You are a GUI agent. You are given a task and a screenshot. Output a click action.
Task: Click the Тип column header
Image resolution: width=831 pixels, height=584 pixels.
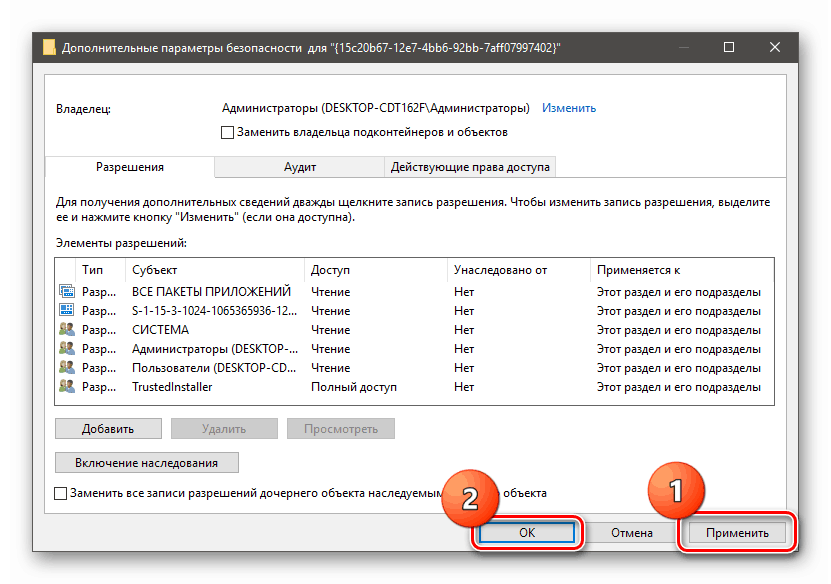pos(100,270)
